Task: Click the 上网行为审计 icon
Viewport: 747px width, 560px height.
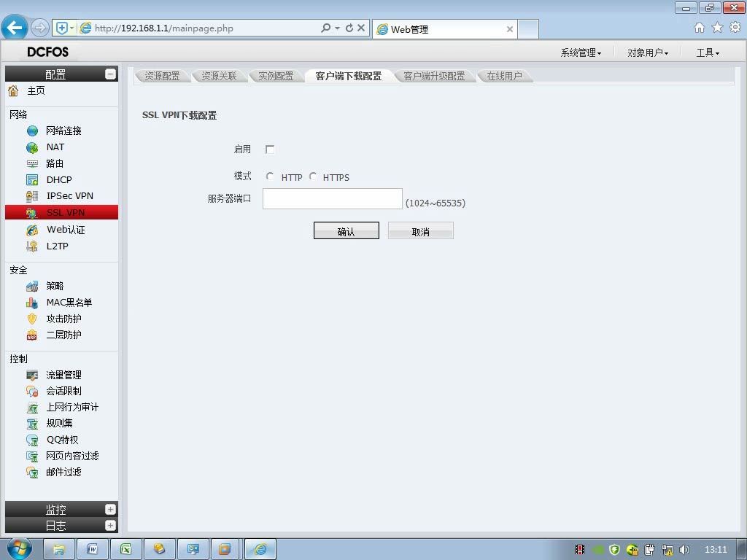Action: (32, 407)
